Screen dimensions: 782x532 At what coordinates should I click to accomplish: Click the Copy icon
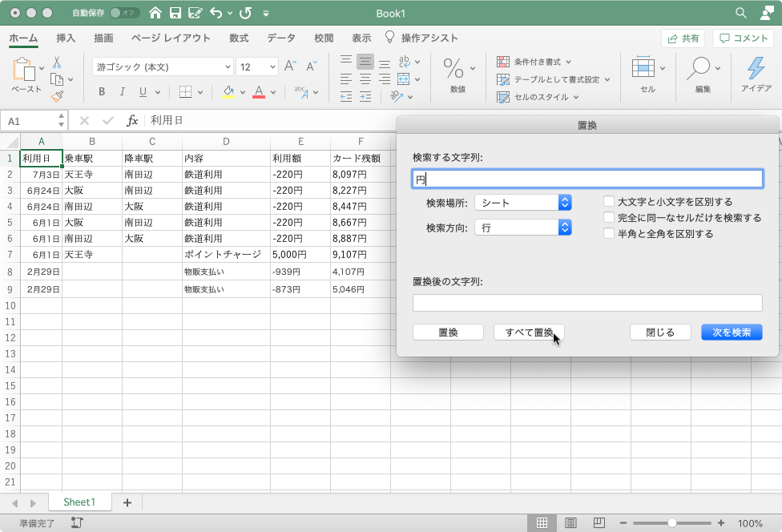coord(57,79)
